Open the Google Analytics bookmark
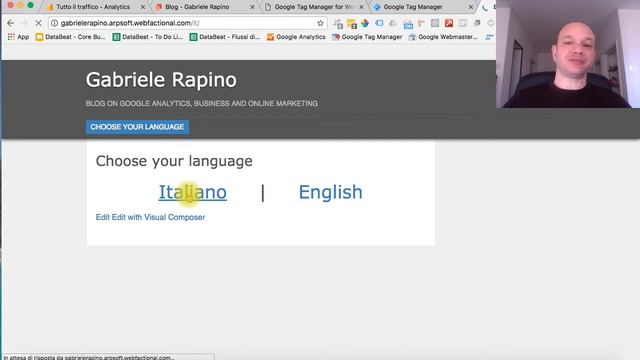Viewport: 640px width, 360px height. pyautogui.click(x=296, y=37)
